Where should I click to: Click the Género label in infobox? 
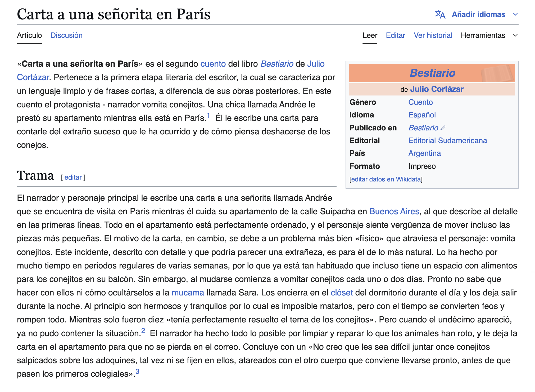pos(362,102)
